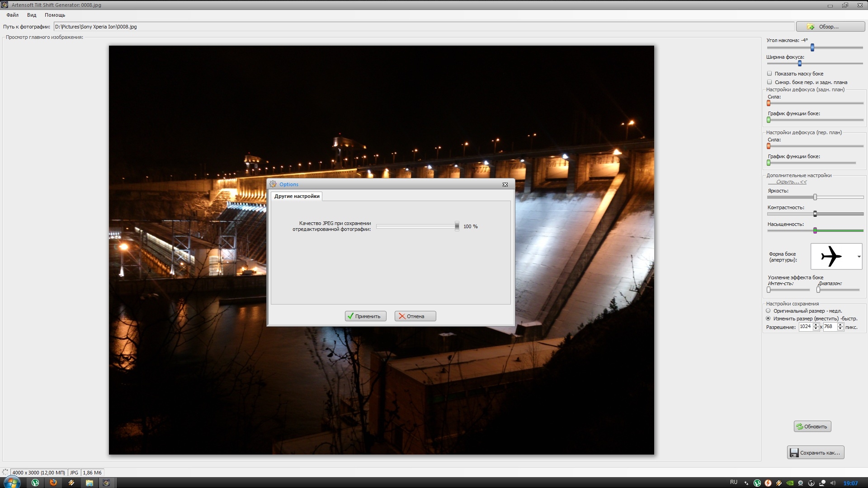The image size is (868, 488).
Task: Open Windows Explorer folder in taskbar
Action: click(89, 483)
